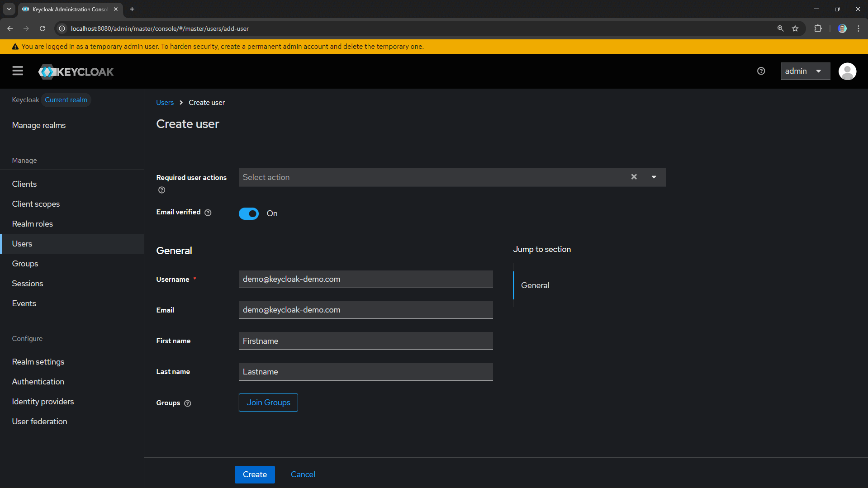868x488 pixels.
Task: Click the Cancel link
Action: [x=303, y=474]
